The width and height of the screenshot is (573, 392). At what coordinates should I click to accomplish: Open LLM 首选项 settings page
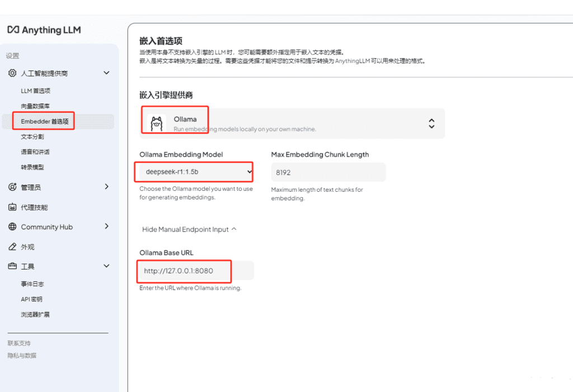[36, 91]
